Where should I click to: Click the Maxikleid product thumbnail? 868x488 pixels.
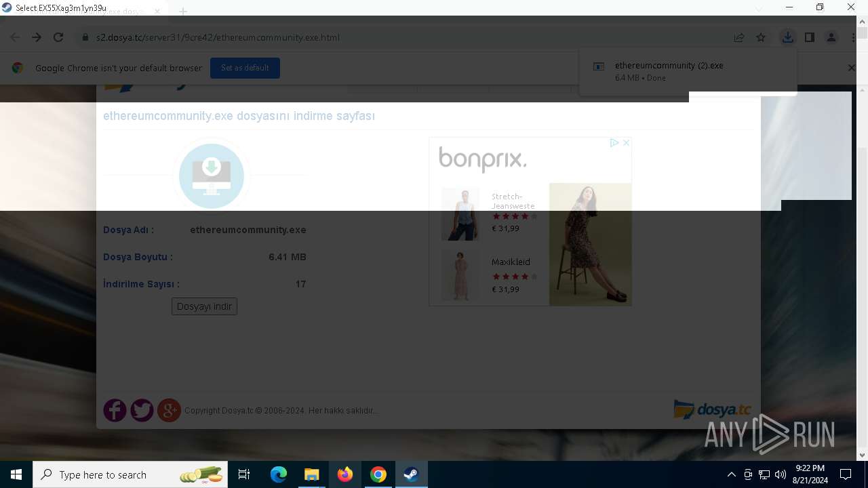click(460, 274)
